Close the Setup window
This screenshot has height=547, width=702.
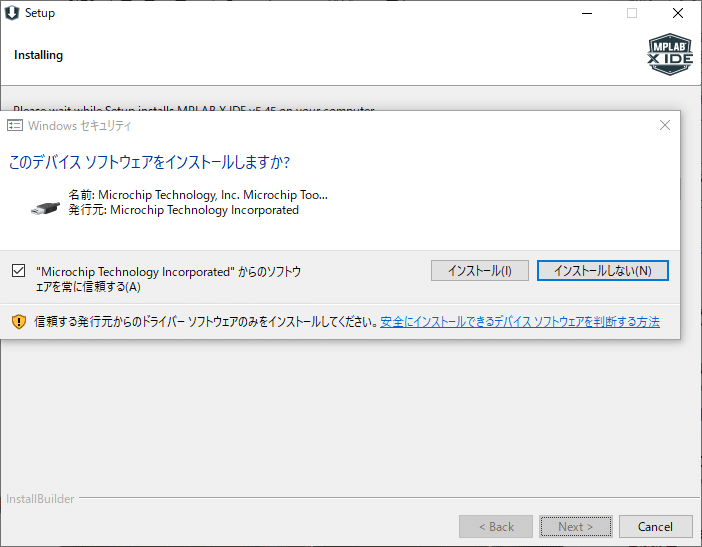[678, 13]
